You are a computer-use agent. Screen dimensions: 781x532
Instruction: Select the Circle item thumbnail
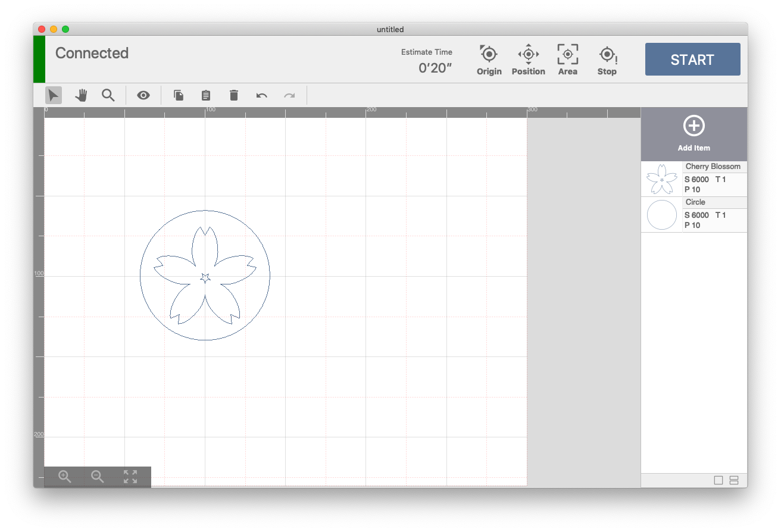click(662, 215)
